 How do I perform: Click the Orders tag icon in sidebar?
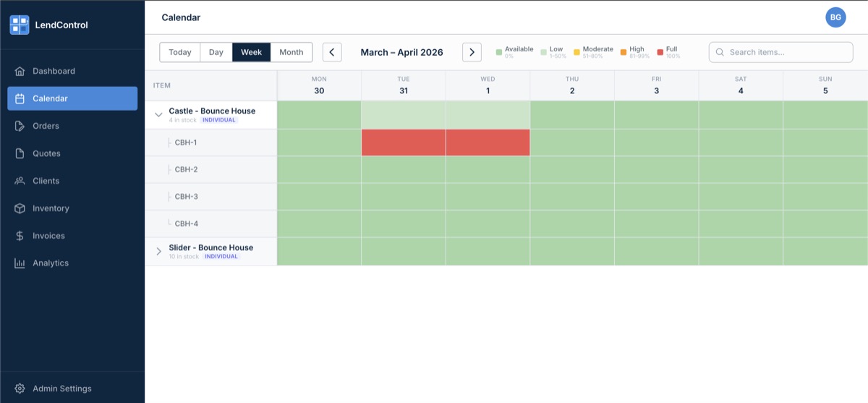[x=20, y=126]
